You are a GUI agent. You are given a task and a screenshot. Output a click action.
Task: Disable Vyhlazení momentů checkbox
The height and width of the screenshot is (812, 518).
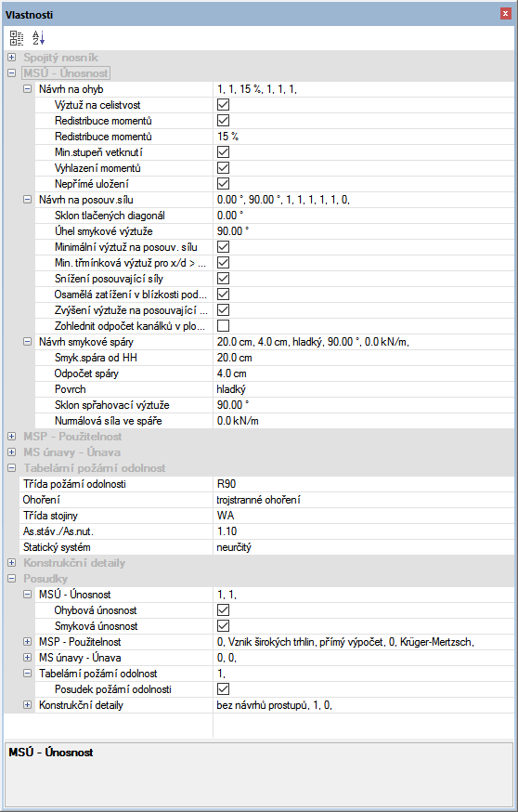223,168
